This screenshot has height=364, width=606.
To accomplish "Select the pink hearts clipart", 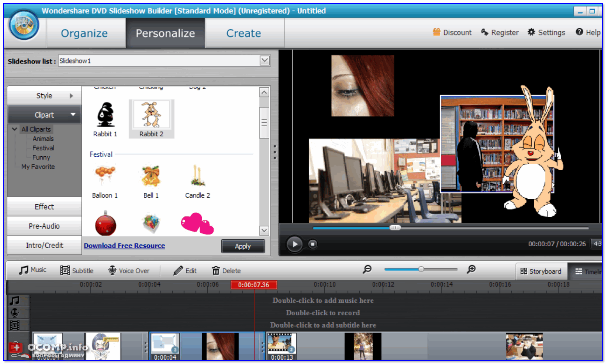I will coord(197,224).
